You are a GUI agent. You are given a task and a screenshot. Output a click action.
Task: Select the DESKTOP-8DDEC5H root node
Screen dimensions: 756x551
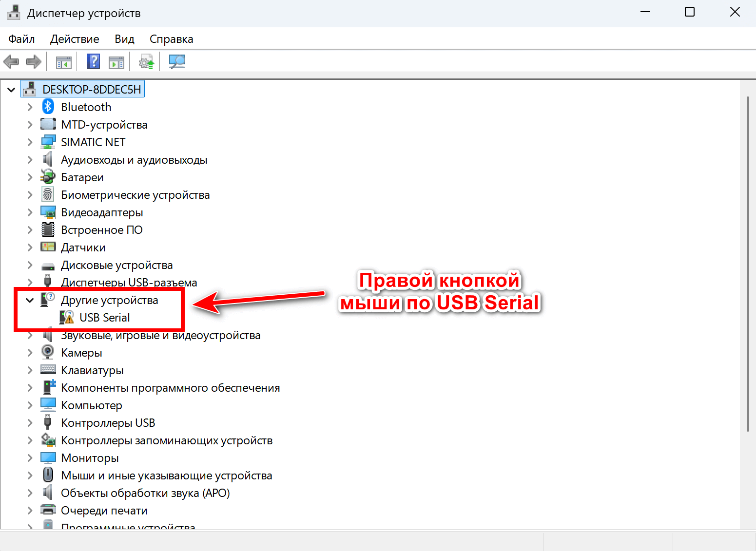[92, 89]
